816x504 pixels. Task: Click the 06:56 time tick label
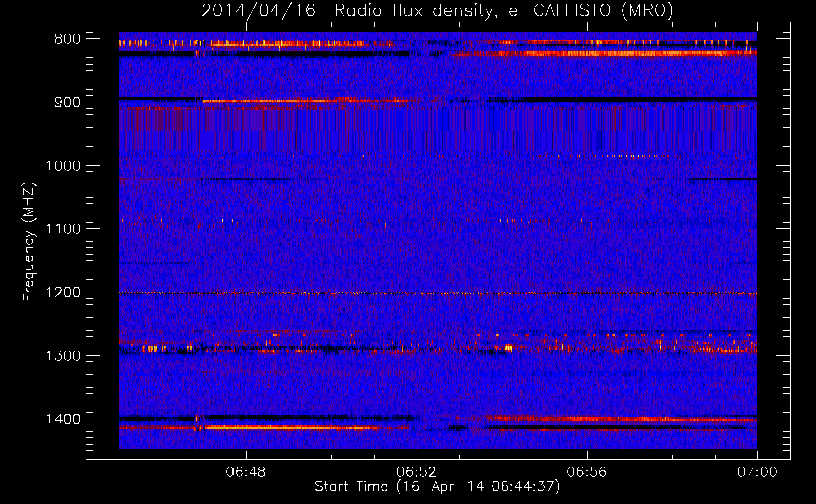(587, 472)
